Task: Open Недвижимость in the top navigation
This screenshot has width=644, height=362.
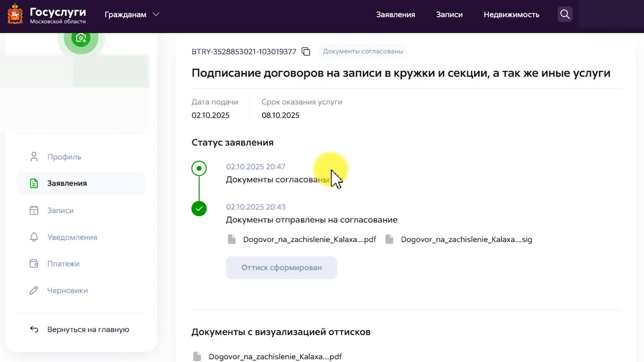Action: tap(511, 14)
